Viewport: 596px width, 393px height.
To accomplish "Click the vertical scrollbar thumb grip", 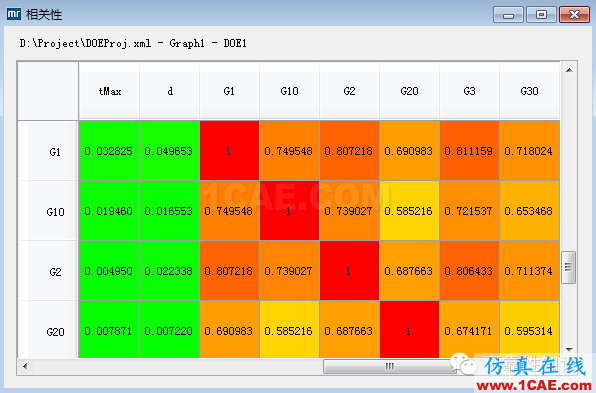I will [569, 267].
